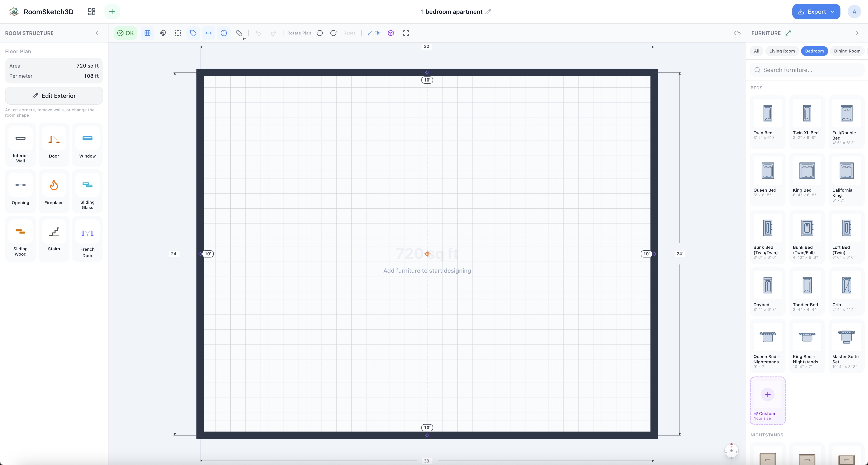Rotate the plan clockwise

coord(333,33)
